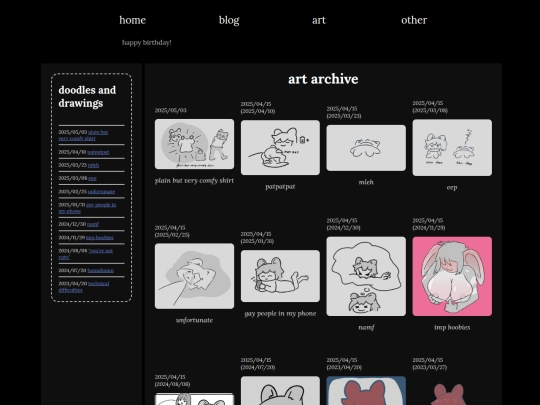Open the sidebar link dated 2024/11/29
The image size is (540, 405).
pyautogui.click(x=100, y=237)
